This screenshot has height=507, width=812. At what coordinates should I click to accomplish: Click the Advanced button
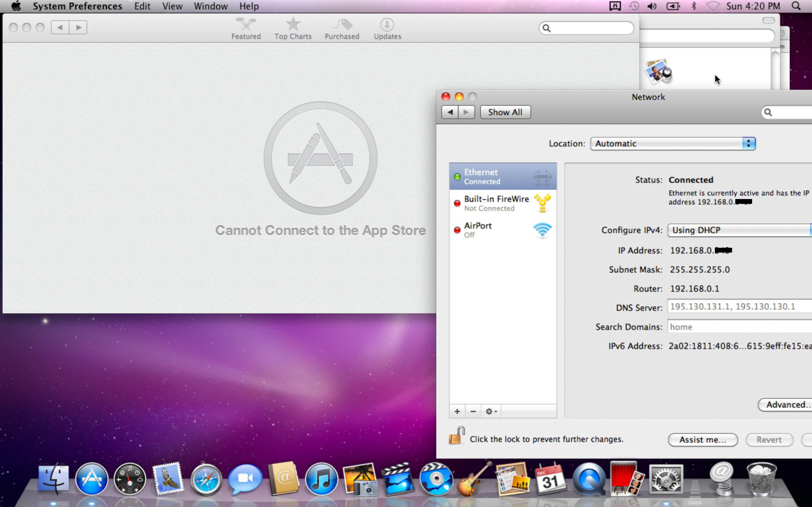click(x=786, y=405)
